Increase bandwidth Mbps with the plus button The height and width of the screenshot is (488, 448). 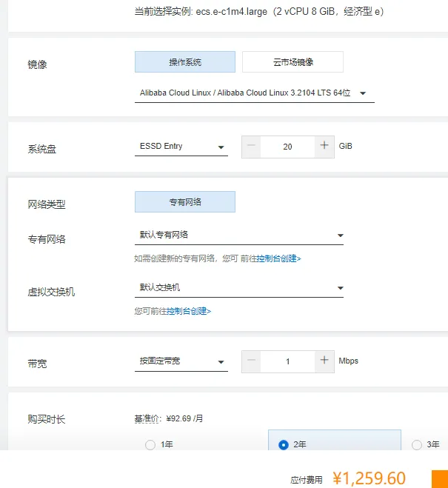tap(324, 361)
